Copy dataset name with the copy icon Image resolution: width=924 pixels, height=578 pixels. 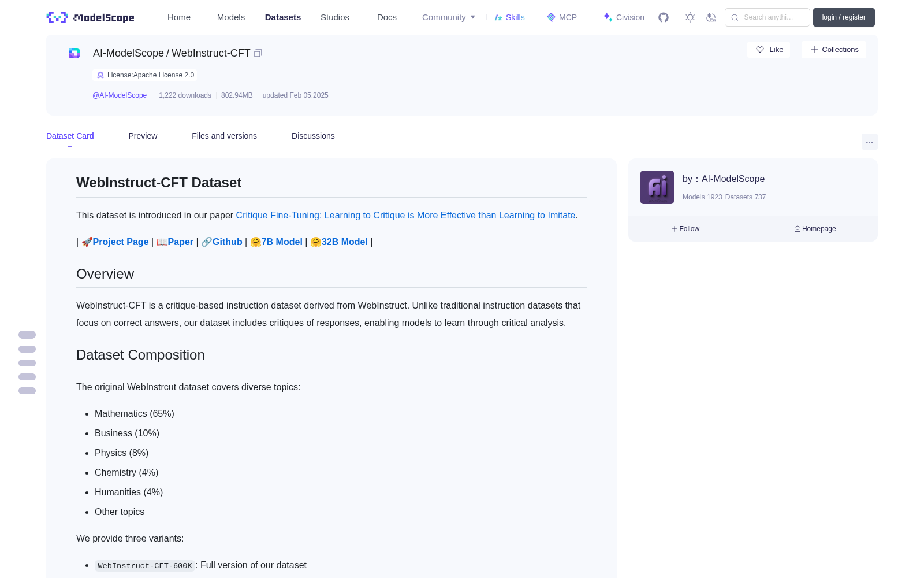click(x=258, y=53)
